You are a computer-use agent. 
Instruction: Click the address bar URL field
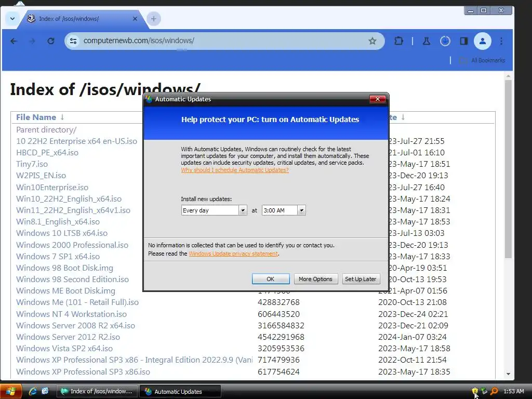tap(224, 41)
